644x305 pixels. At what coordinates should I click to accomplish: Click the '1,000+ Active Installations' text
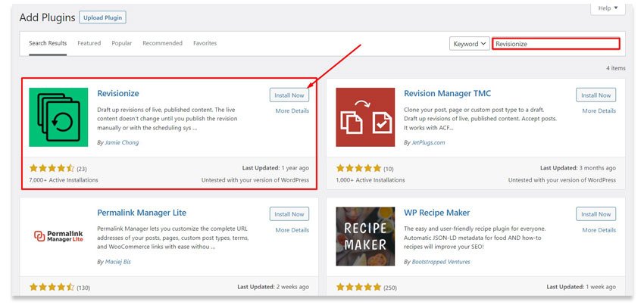tap(370, 180)
